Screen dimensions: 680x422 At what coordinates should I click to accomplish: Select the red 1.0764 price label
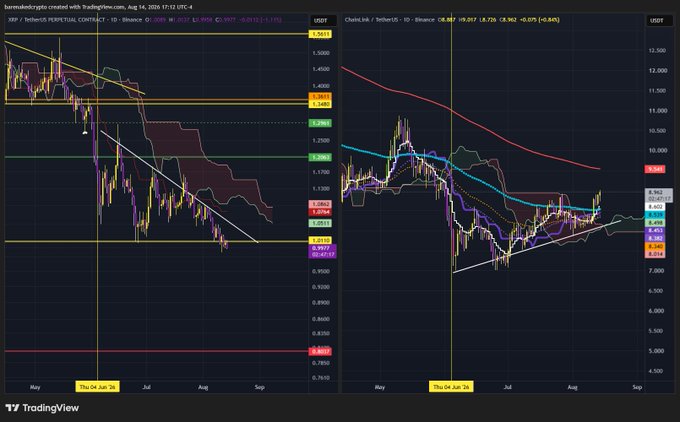click(x=320, y=212)
